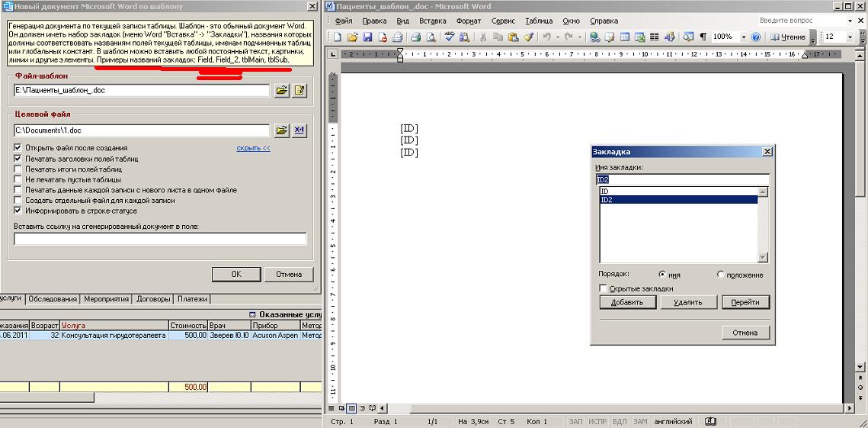Click the 'скрыть <<' link
This screenshot has height=428, width=868.
click(x=253, y=148)
